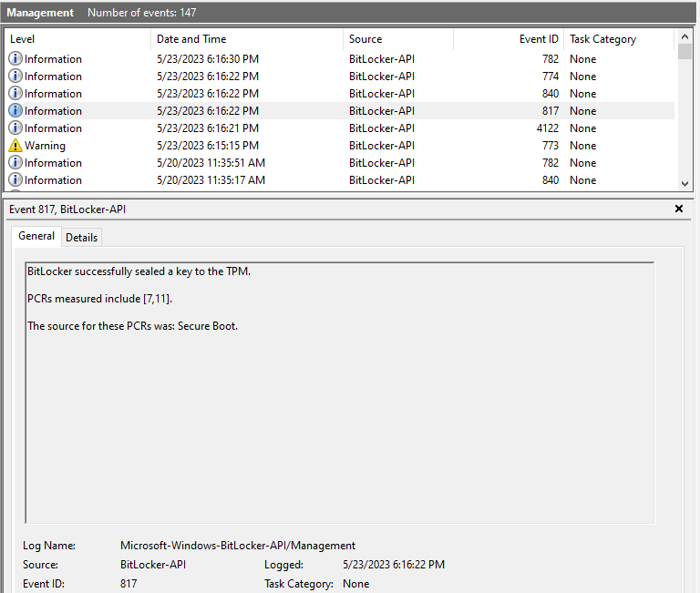Select the Warning event with ID 773

340,146
